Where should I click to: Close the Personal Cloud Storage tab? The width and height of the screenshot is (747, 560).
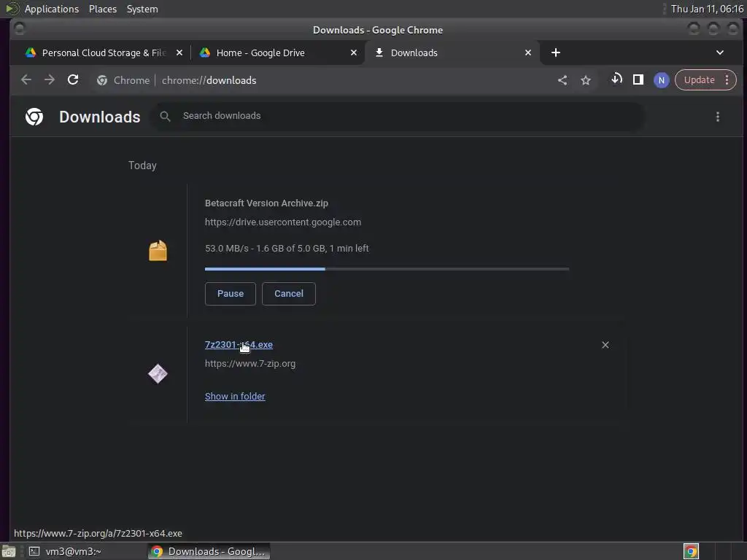point(179,52)
